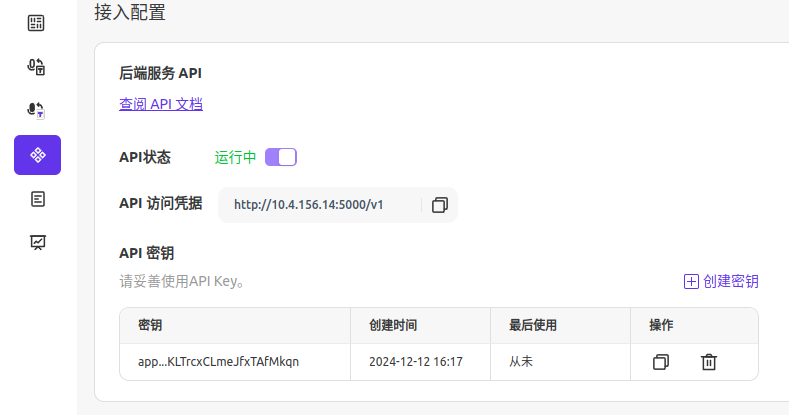Viewport: 789px width, 415px height.
Task: Select the app...KLTrcxCLmeJfxTAfMkqn key text
Action: coord(218,362)
